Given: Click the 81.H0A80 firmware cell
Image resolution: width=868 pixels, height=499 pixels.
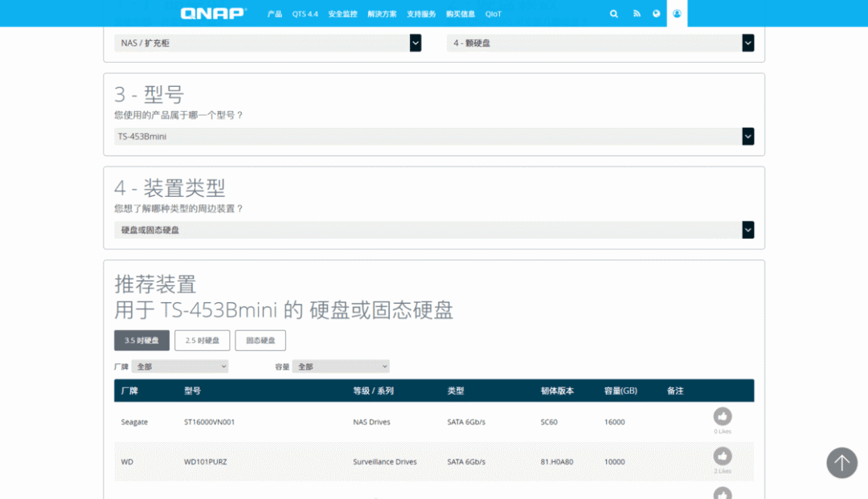Looking at the screenshot, I should tap(557, 462).
